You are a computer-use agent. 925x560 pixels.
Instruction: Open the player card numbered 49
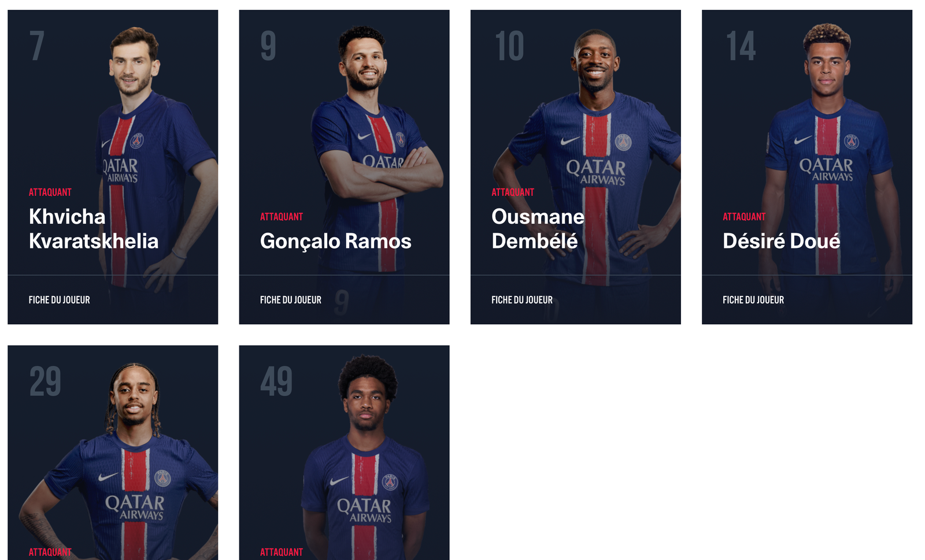click(344, 453)
